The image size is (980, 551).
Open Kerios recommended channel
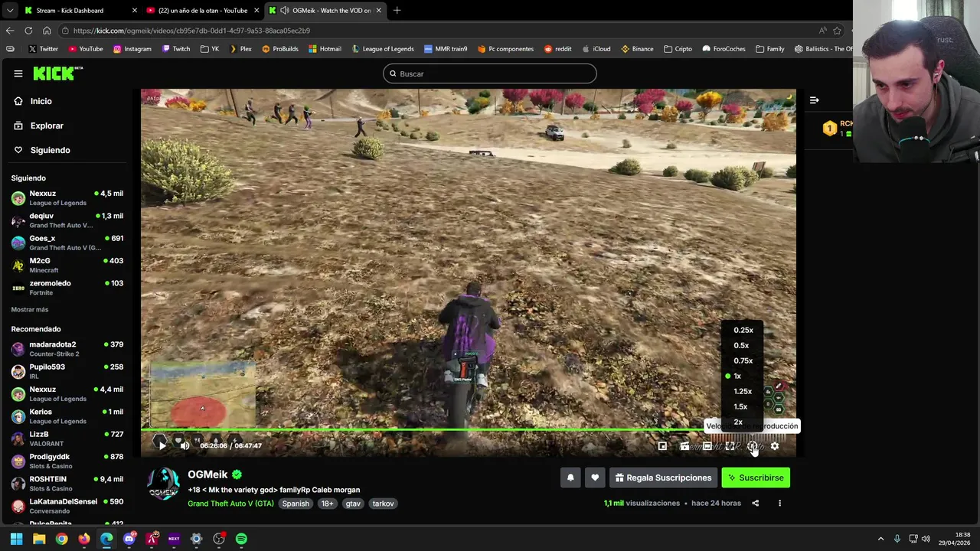click(x=67, y=416)
